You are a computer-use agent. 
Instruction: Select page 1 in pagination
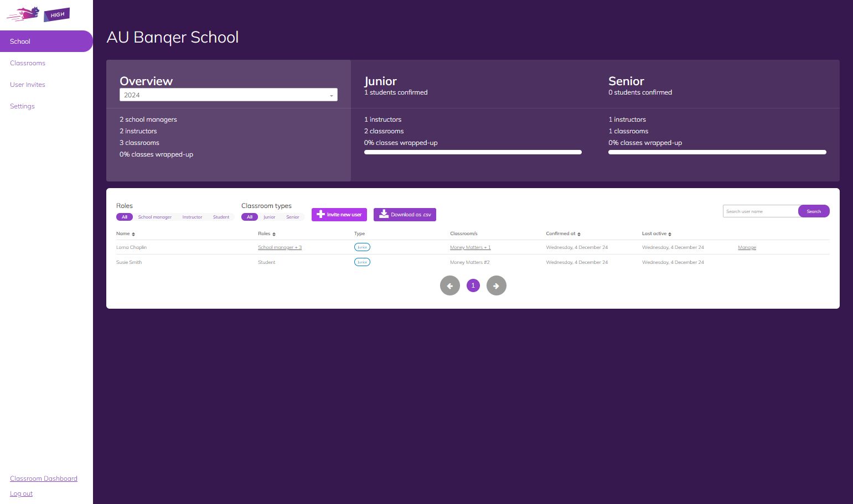473,285
